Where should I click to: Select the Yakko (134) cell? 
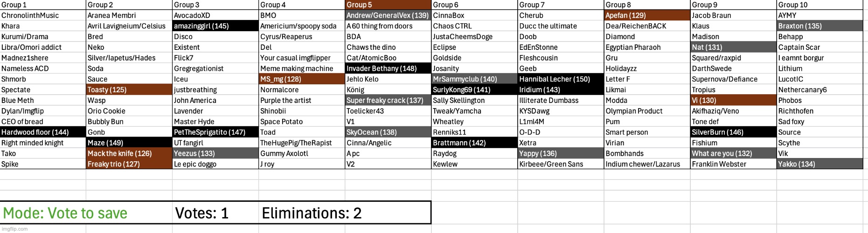pyautogui.click(x=820, y=164)
